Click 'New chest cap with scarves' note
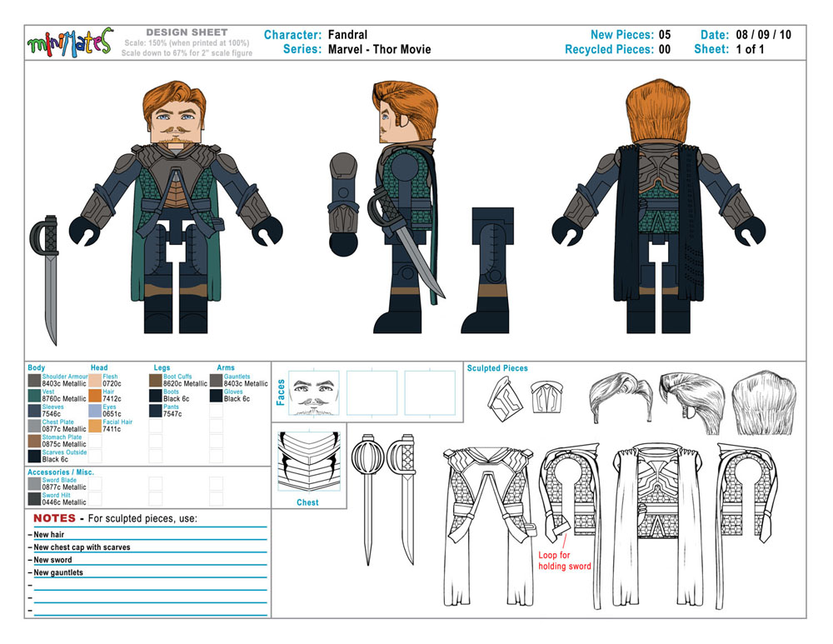 tap(82, 547)
